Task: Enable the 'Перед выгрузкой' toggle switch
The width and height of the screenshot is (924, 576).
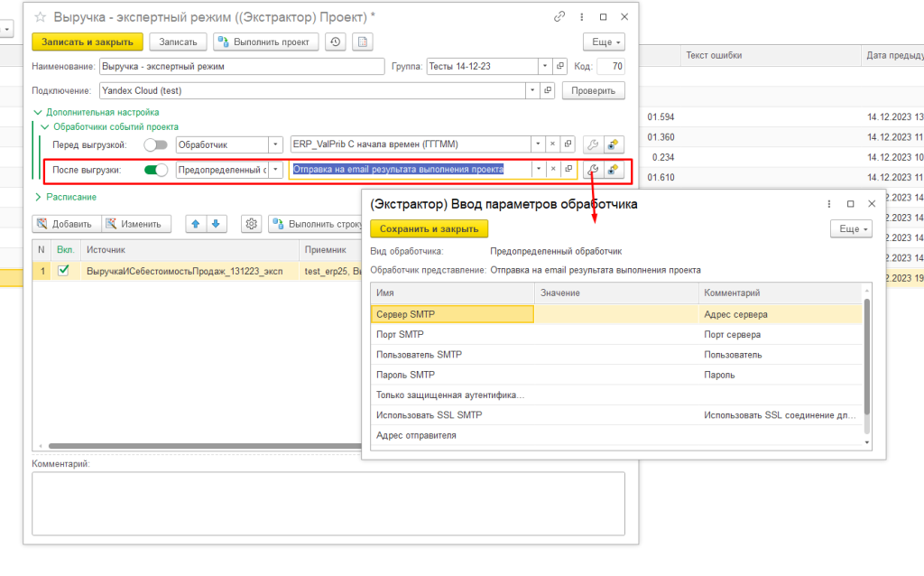Action: coord(155,144)
